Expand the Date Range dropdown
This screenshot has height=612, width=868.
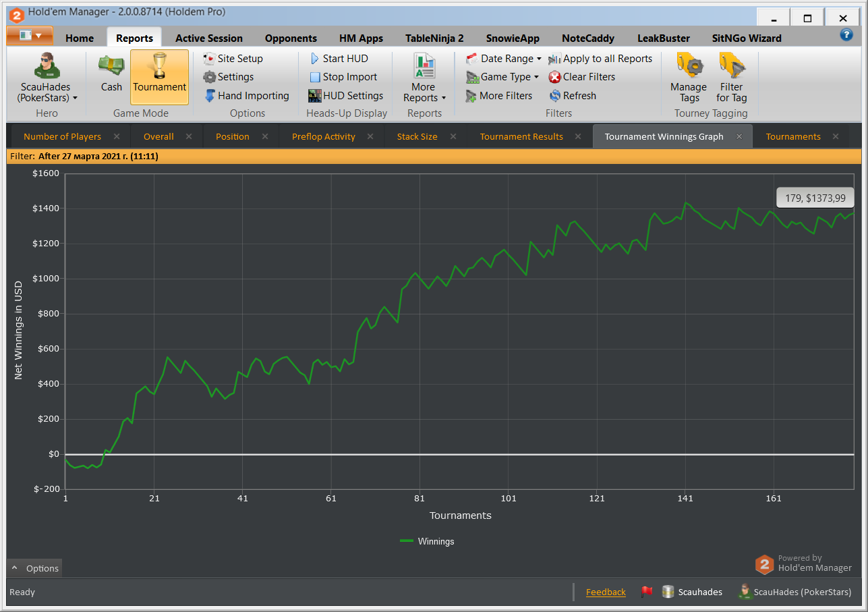(x=504, y=59)
